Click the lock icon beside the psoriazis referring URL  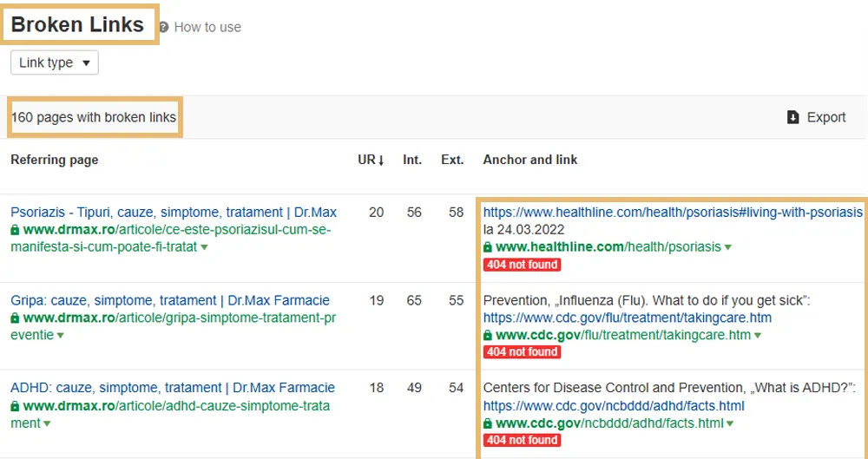click(x=16, y=230)
